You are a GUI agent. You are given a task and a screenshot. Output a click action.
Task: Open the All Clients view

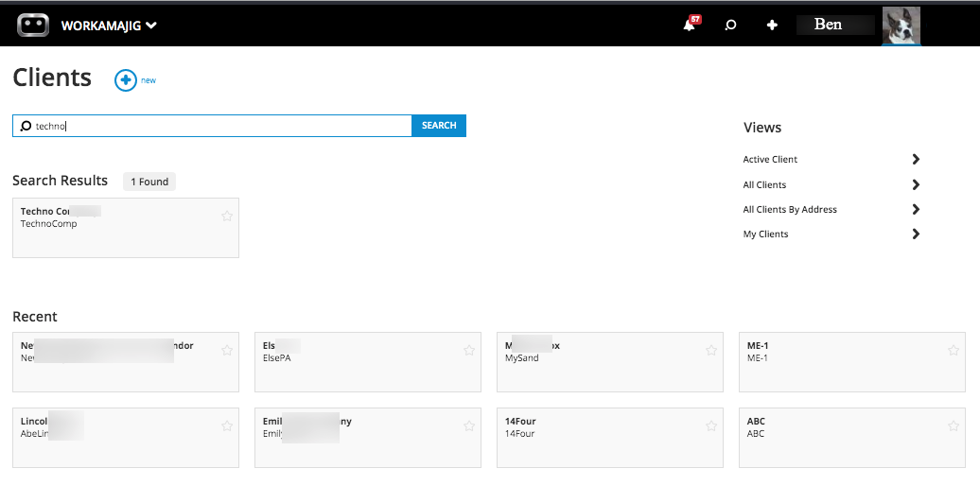pos(764,185)
